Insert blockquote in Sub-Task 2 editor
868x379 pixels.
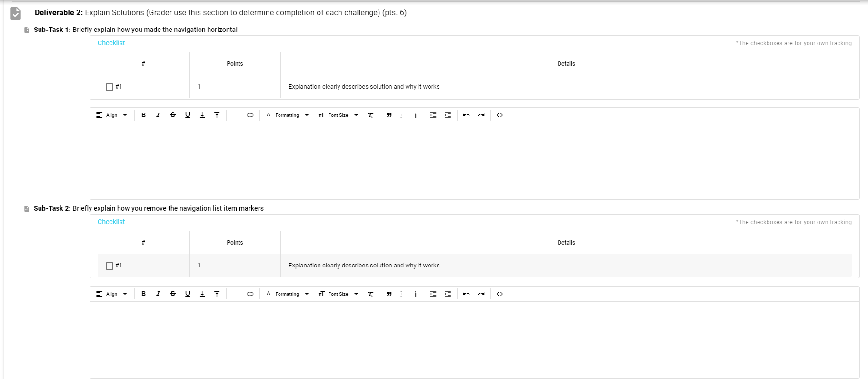pos(389,294)
